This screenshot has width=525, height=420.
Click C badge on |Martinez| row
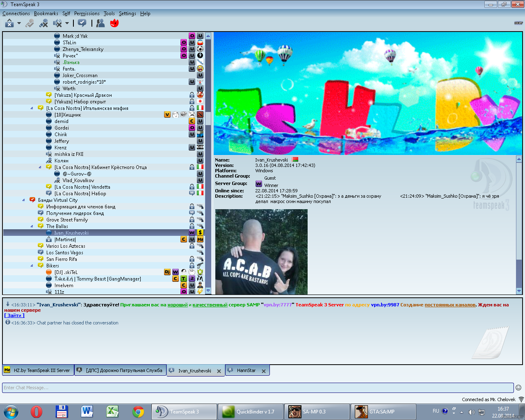(x=184, y=239)
